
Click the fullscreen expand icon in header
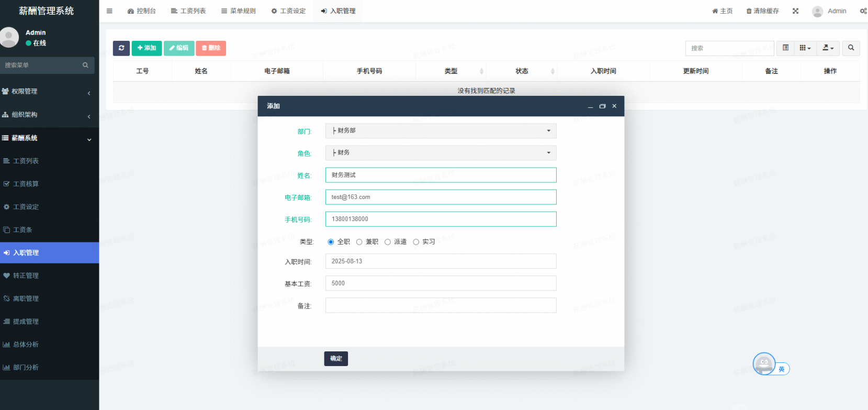point(795,11)
